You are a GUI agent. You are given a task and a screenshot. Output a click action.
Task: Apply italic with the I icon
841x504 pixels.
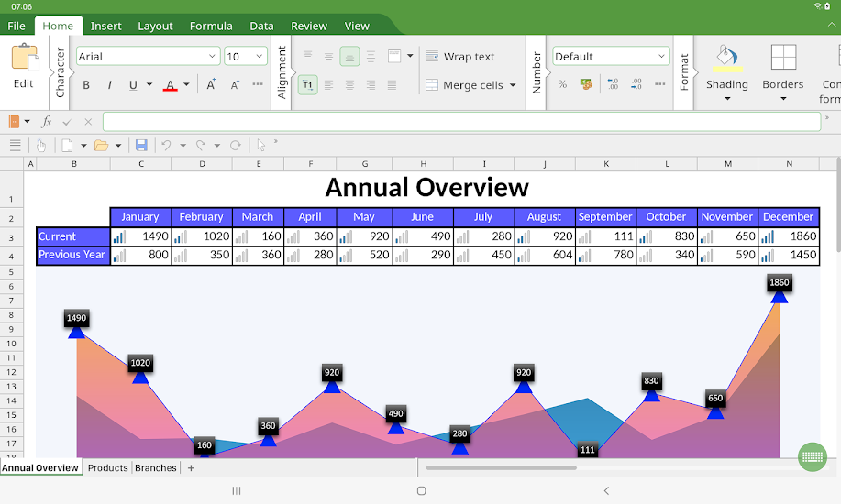pos(110,85)
